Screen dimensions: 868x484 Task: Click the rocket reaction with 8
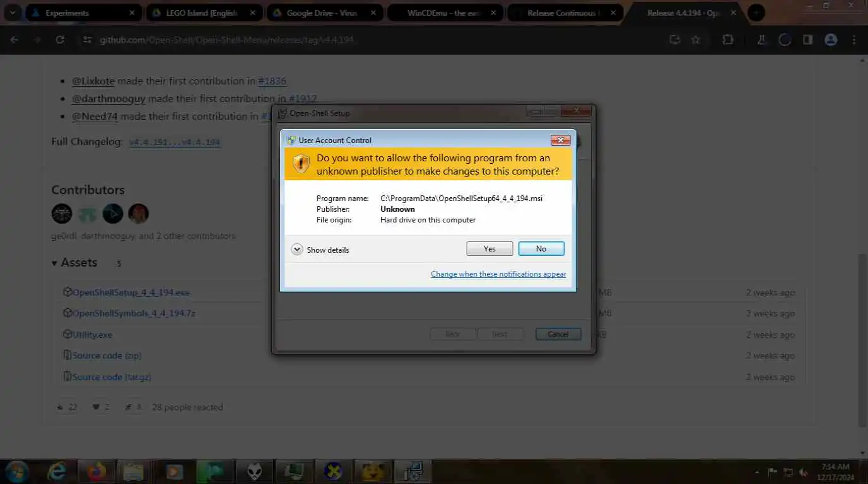[x=133, y=407]
